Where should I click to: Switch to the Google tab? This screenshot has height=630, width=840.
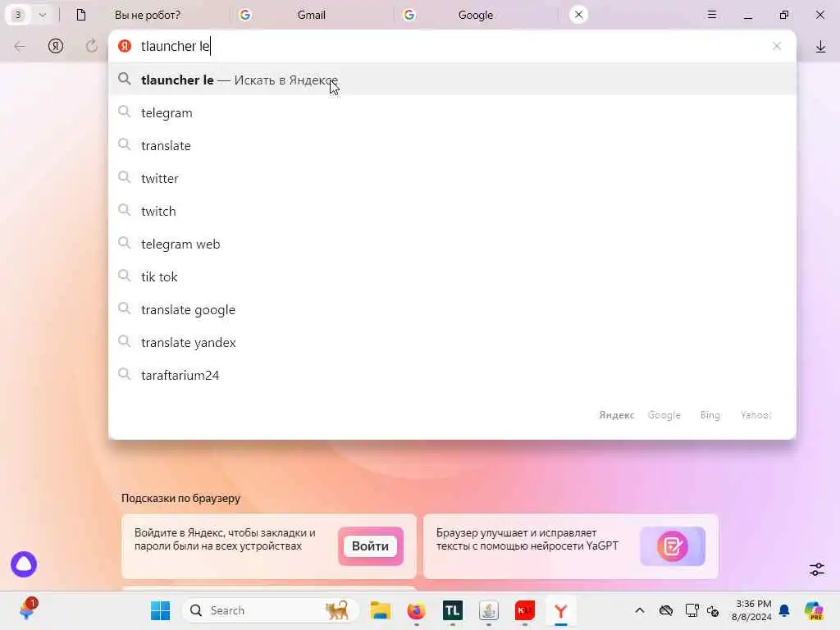(475, 15)
